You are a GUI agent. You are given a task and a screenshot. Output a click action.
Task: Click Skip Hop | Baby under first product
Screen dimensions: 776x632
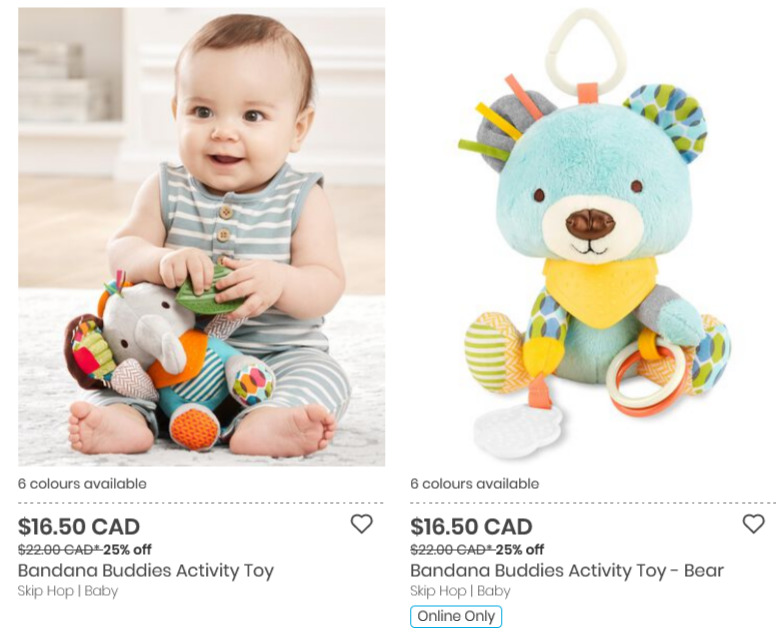68,591
